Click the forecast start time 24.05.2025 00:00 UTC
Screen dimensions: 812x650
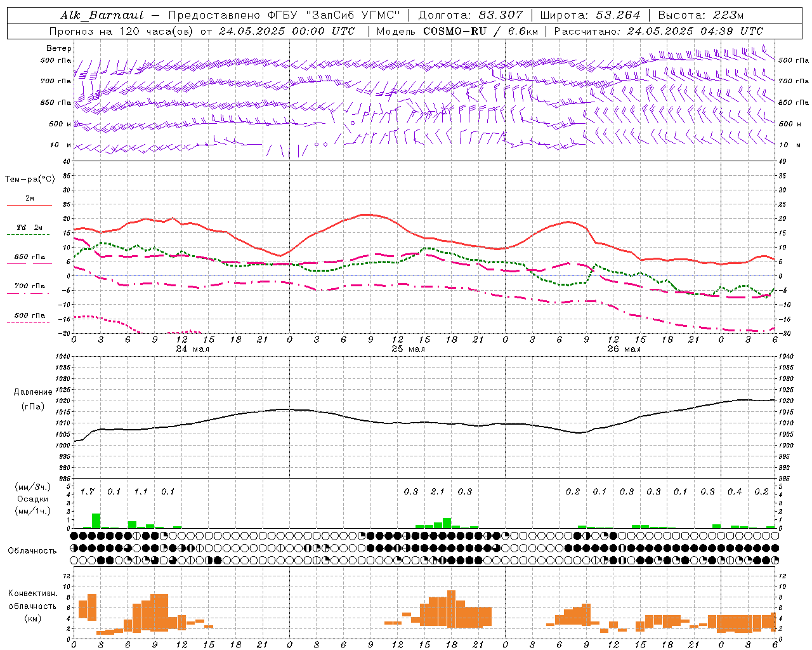click(286, 31)
